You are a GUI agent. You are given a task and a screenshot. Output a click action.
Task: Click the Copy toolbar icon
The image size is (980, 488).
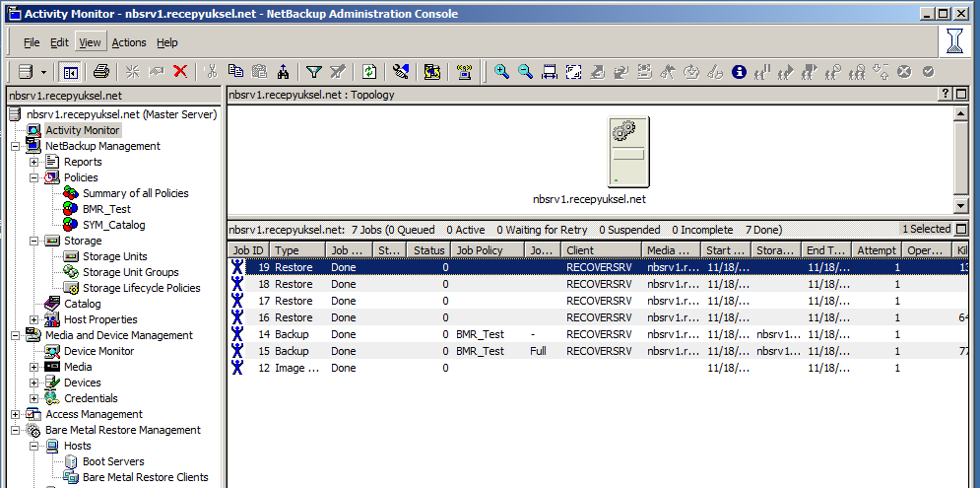click(x=235, y=72)
